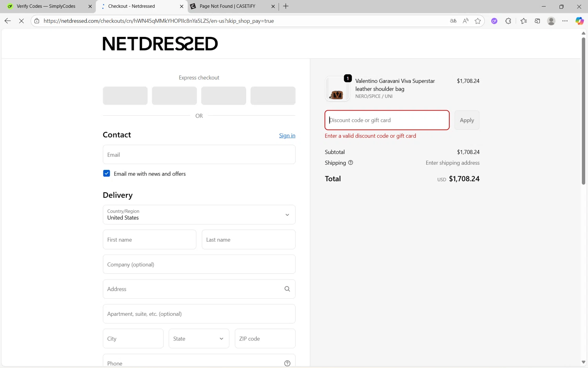This screenshot has width=588, height=368.
Task: Click the Enter shipping address text
Action: [x=452, y=163]
